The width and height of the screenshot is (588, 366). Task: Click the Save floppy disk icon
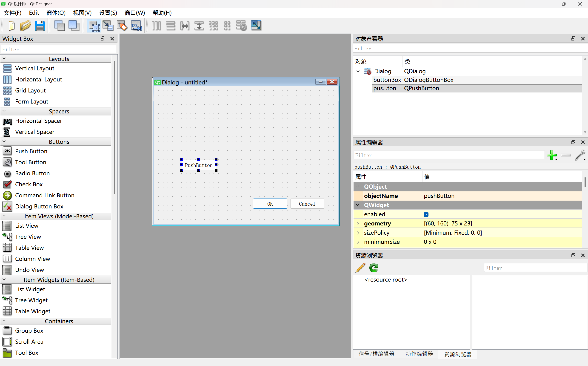coord(40,26)
